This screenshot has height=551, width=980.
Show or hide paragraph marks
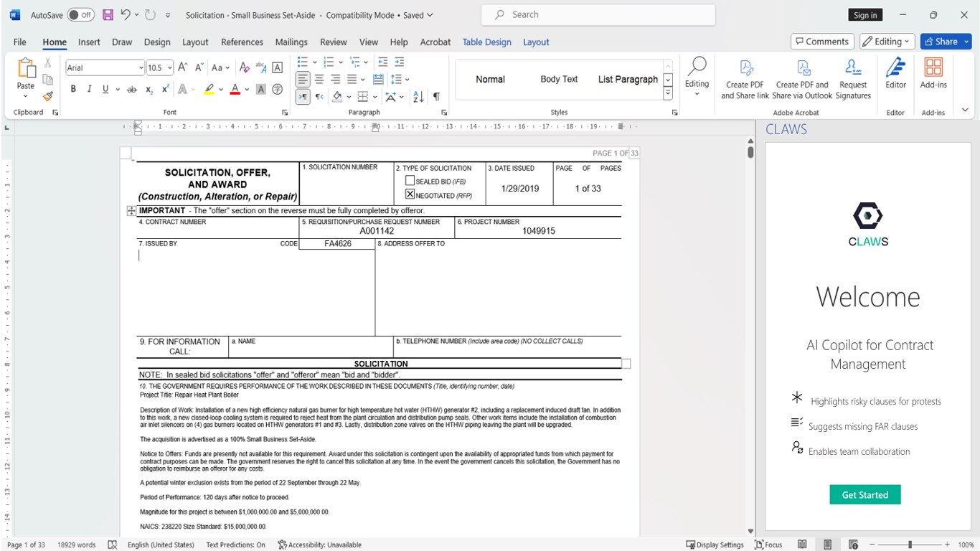point(436,97)
